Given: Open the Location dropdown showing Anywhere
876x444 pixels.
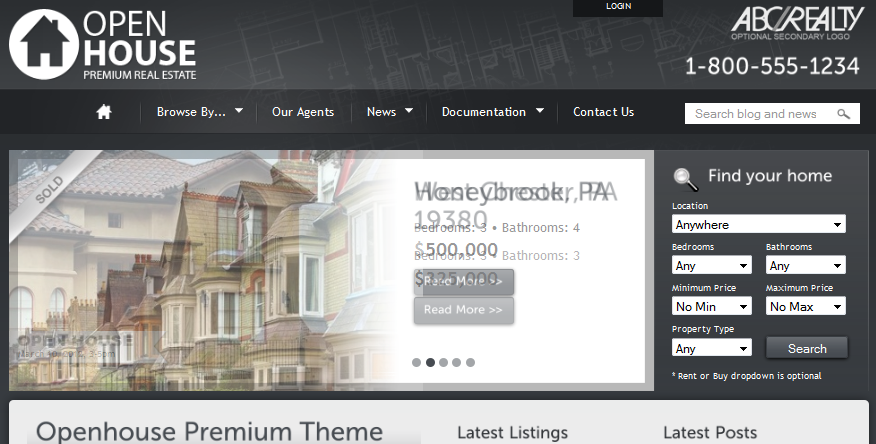Looking at the screenshot, I should (759, 225).
